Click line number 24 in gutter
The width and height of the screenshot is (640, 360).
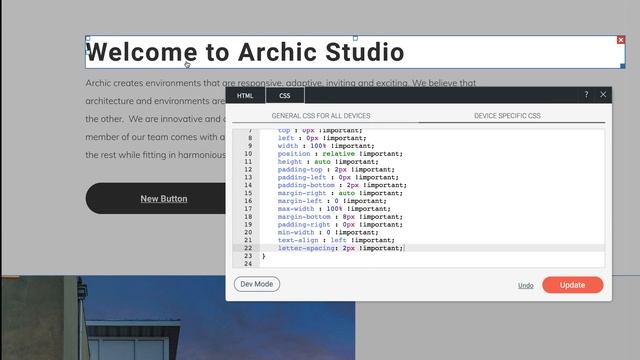248,264
